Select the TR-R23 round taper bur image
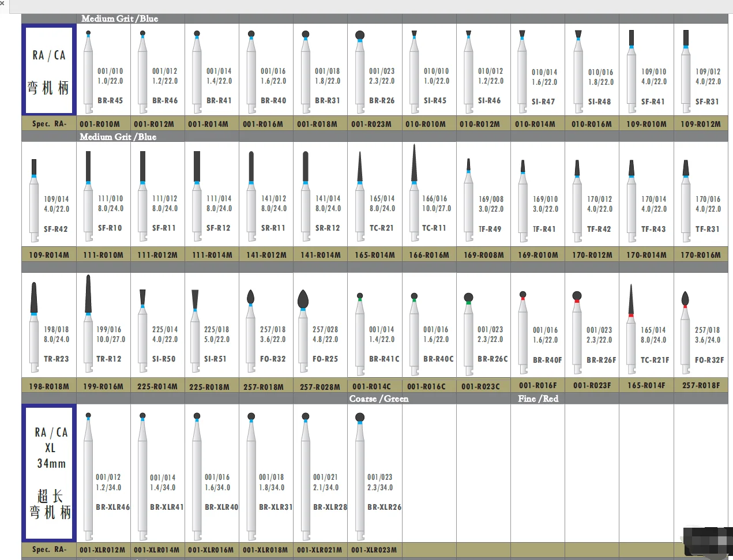Screen dimensions: 733x560 point(34,327)
